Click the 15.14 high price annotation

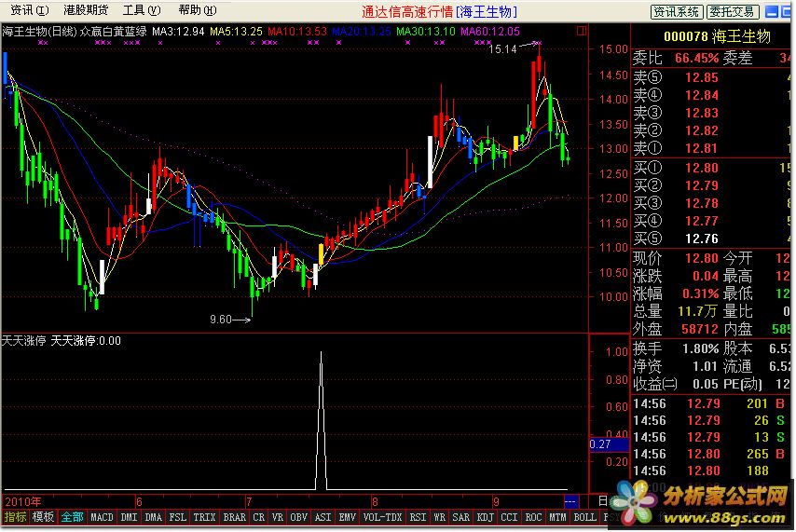point(502,49)
